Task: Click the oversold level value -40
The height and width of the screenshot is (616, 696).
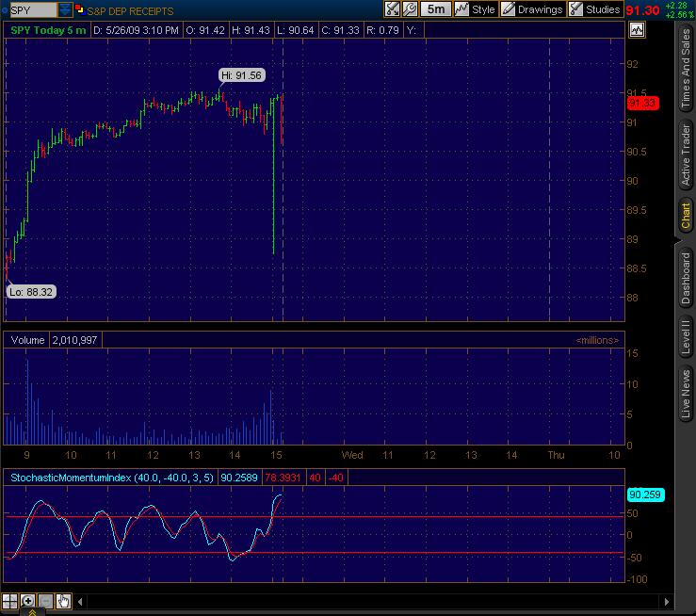Action: click(336, 478)
